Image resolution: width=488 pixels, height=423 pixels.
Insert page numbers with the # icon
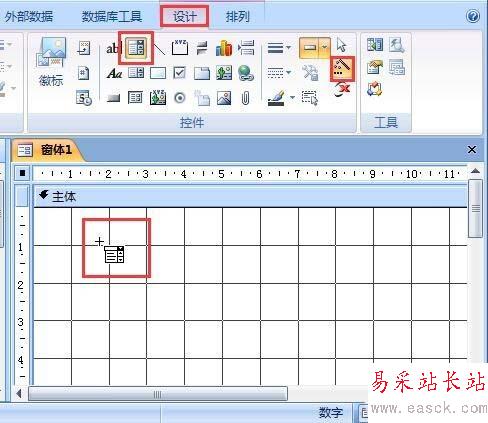click(x=84, y=73)
